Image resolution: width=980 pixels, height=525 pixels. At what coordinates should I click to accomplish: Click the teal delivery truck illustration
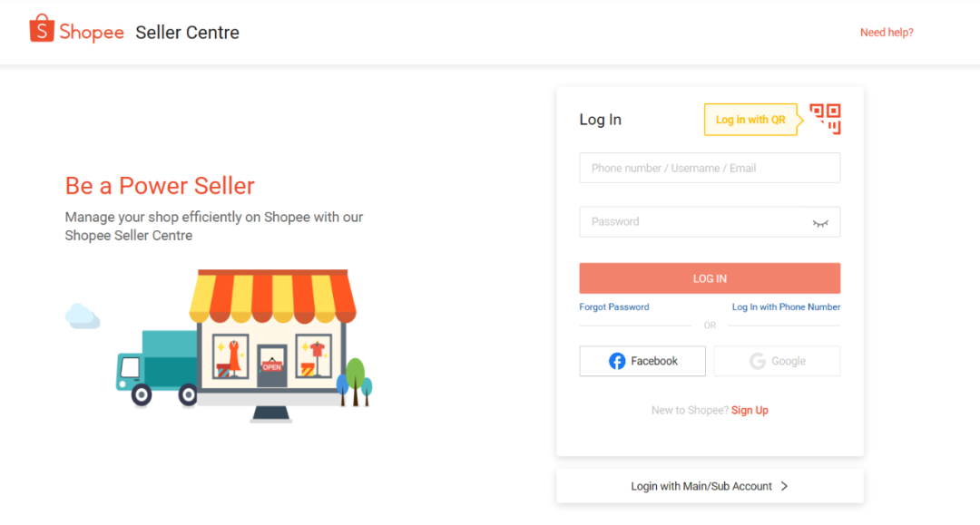[157, 368]
